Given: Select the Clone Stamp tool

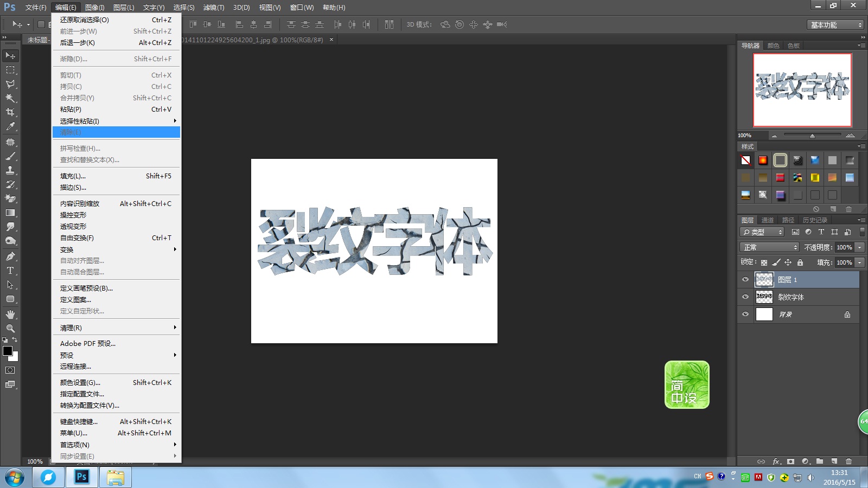Looking at the screenshot, I should point(10,170).
